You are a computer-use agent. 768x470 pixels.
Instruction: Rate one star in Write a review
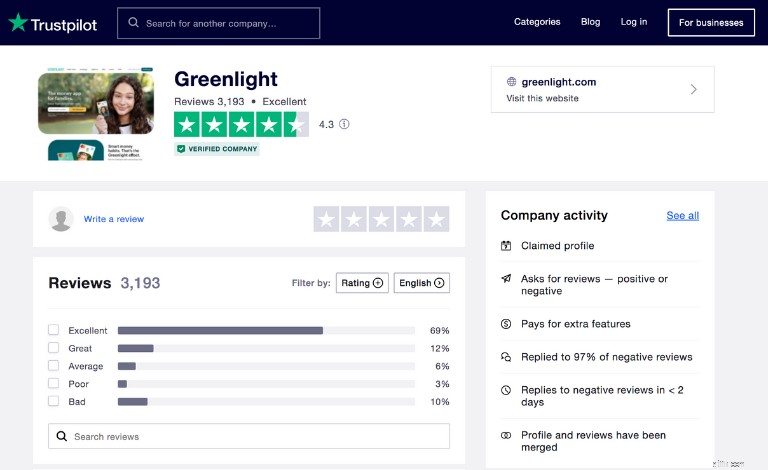click(x=326, y=219)
